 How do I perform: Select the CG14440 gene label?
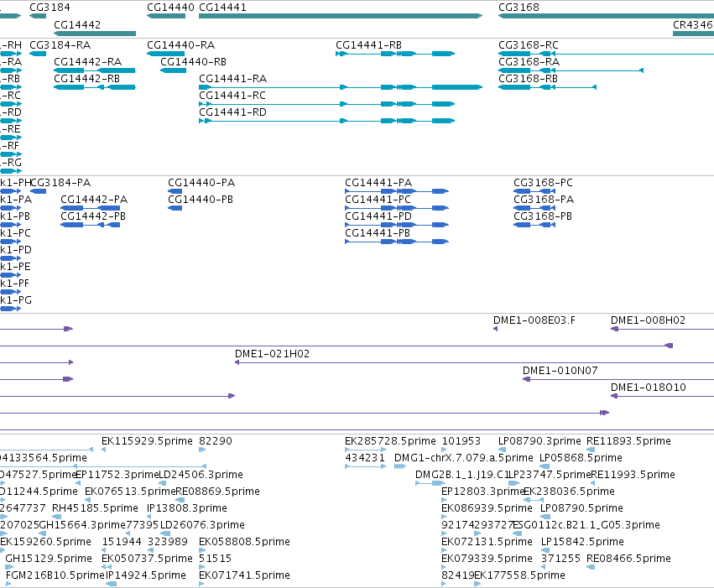coord(170,8)
